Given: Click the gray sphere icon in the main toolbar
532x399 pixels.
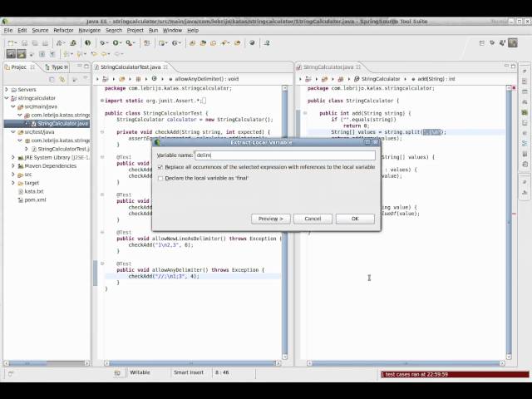Looking at the screenshot, I should click(252, 43).
